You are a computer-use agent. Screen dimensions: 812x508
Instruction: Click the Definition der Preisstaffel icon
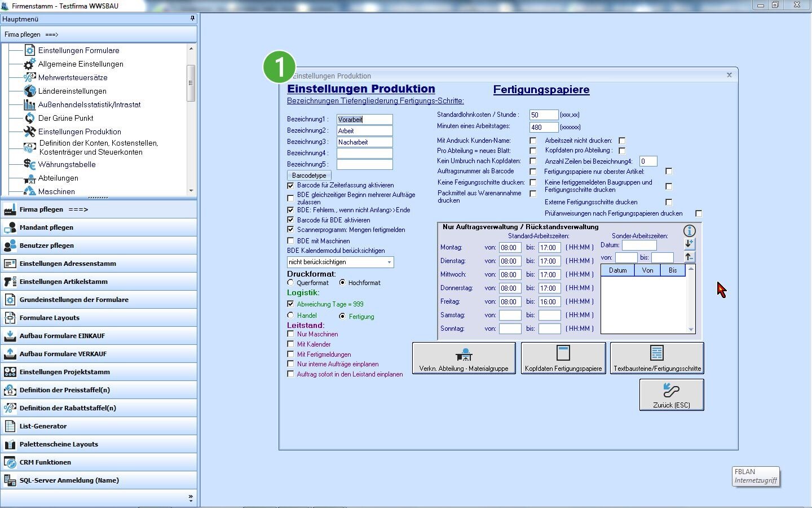pos(10,390)
